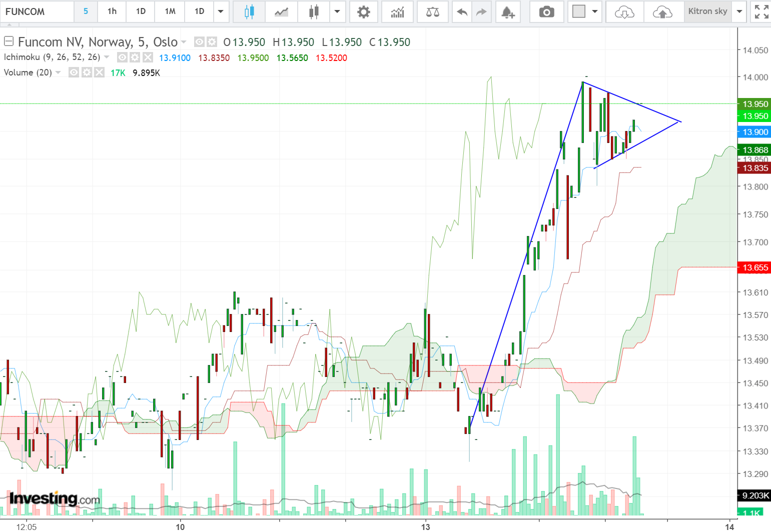Open chart properties gear icon

coord(364,11)
